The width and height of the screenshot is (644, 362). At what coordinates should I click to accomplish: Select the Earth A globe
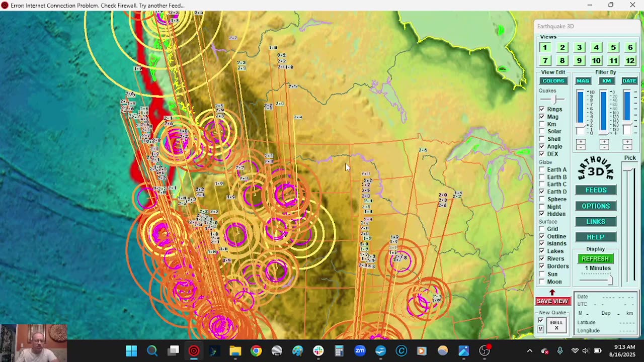542,169
